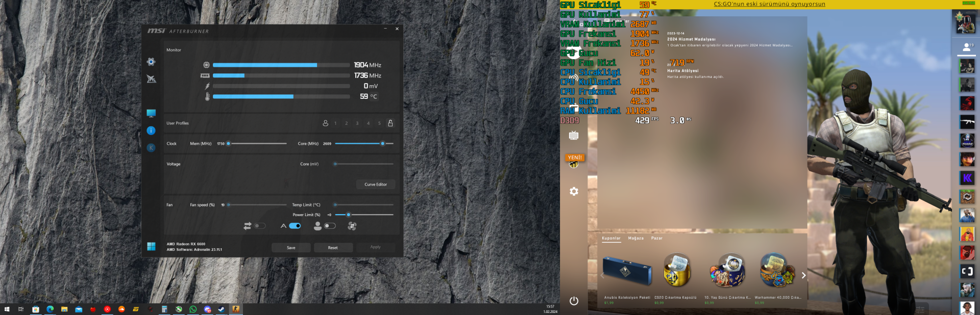The width and height of the screenshot is (980, 315).
Task: Toggle the temperature unit °C button
Action: click(x=374, y=96)
